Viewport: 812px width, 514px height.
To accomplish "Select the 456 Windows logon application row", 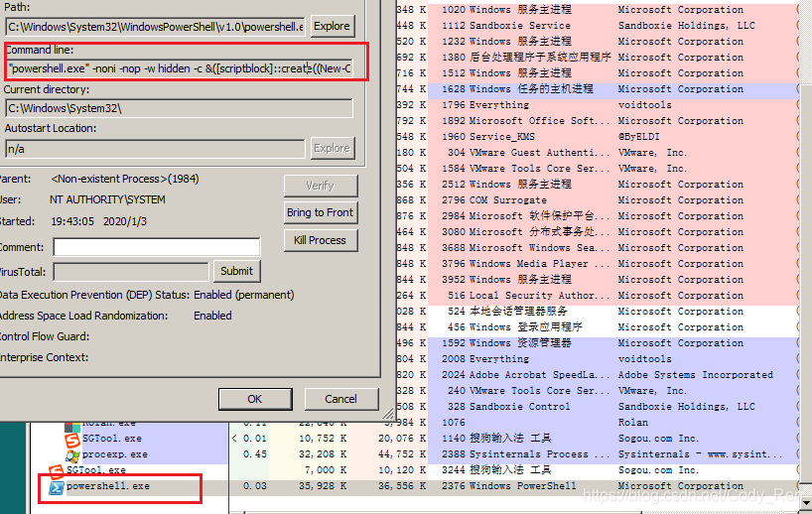I will pos(598,327).
